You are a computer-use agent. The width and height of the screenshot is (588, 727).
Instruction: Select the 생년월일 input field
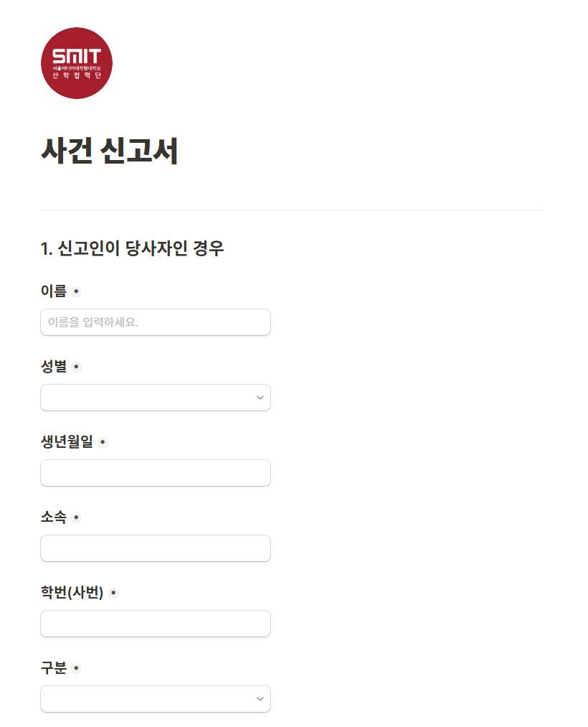(x=156, y=473)
